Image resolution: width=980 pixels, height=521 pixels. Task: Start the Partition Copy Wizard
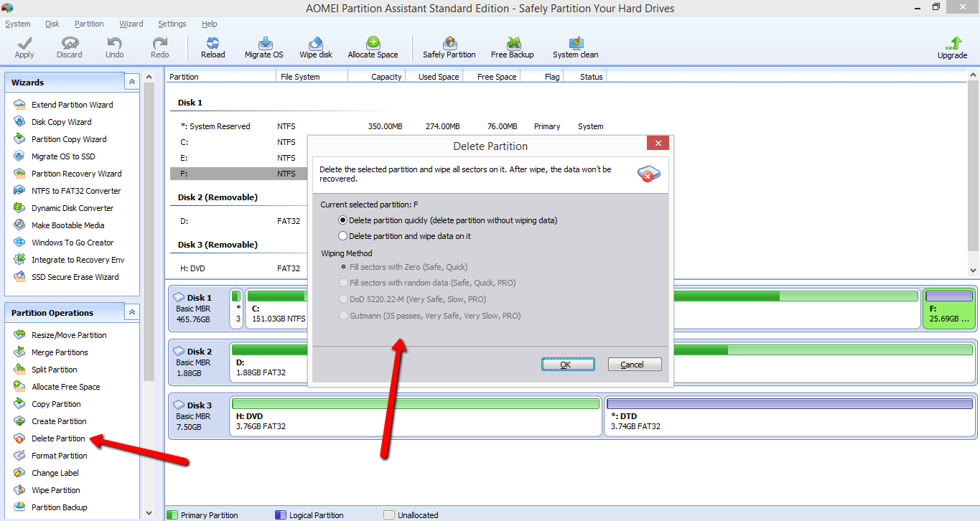pyautogui.click(x=60, y=139)
